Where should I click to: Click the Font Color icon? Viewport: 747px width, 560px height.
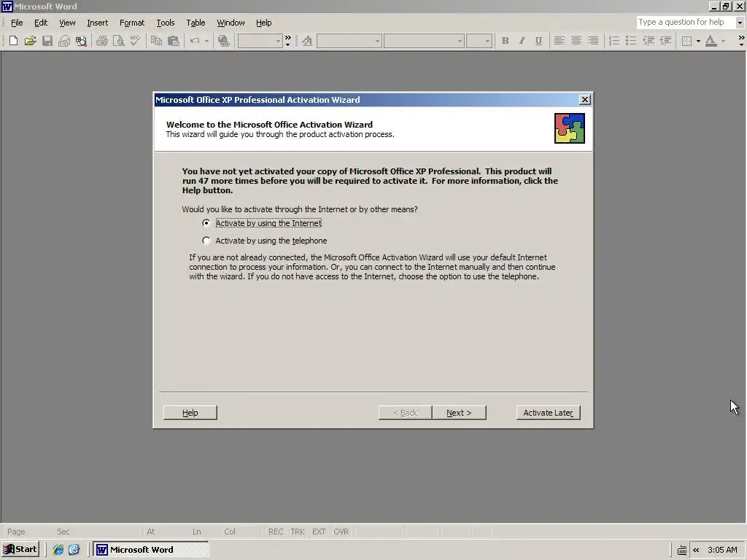click(x=711, y=41)
